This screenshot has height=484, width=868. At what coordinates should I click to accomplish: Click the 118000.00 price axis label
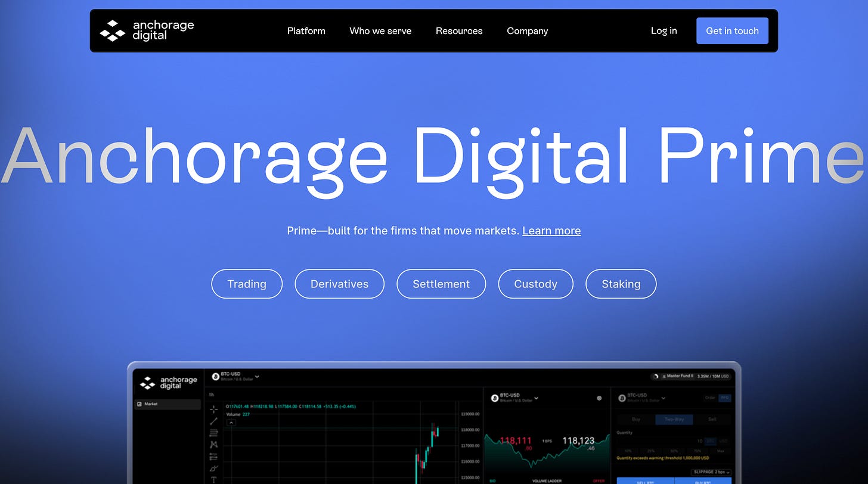(470, 429)
